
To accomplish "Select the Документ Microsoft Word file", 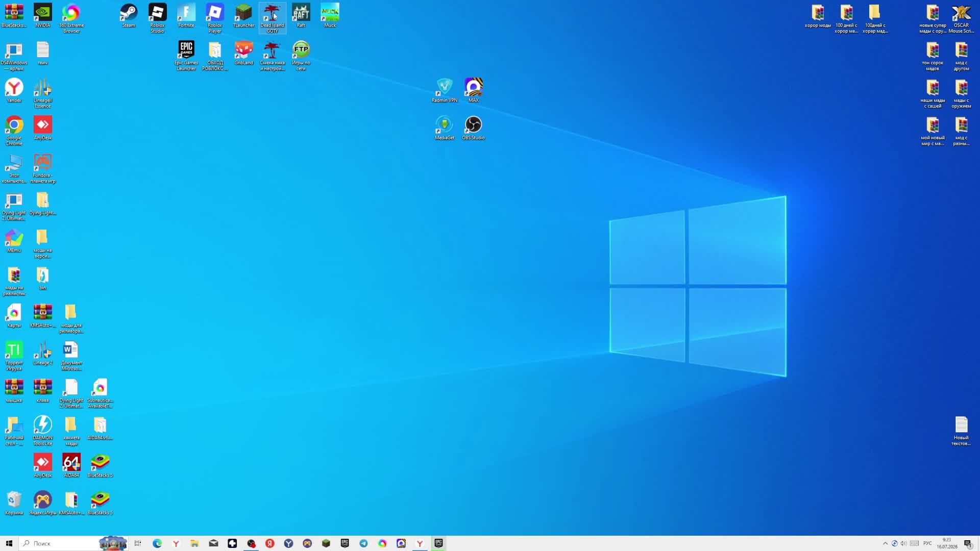I will coord(71,356).
